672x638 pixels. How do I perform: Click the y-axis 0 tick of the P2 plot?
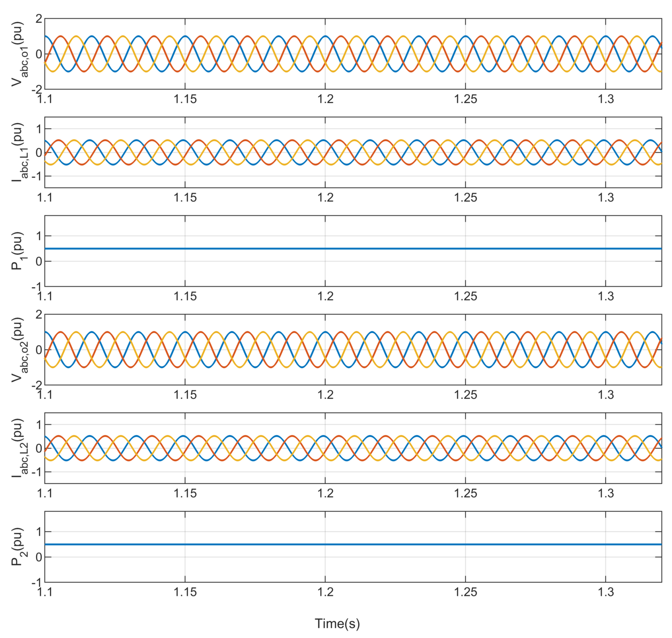pos(39,557)
